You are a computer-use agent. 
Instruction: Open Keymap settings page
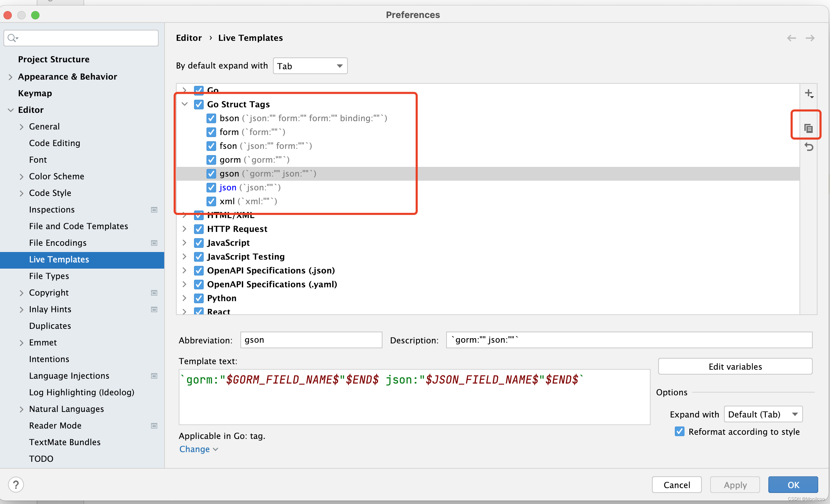(35, 93)
